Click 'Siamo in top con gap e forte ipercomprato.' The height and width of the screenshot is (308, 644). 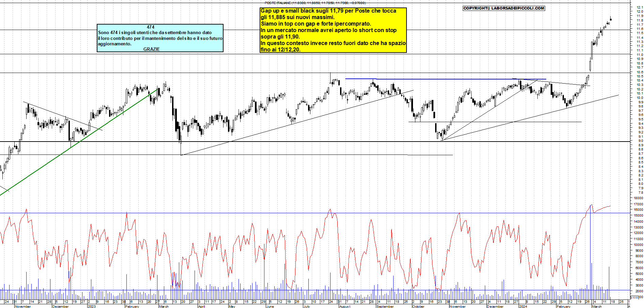pos(316,24)
